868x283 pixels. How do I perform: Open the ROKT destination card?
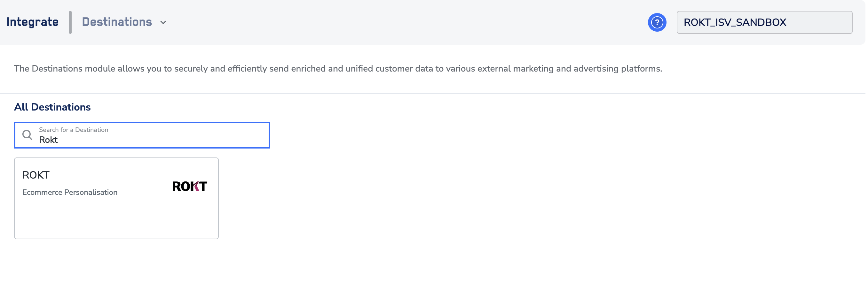[x=116, y=198]
